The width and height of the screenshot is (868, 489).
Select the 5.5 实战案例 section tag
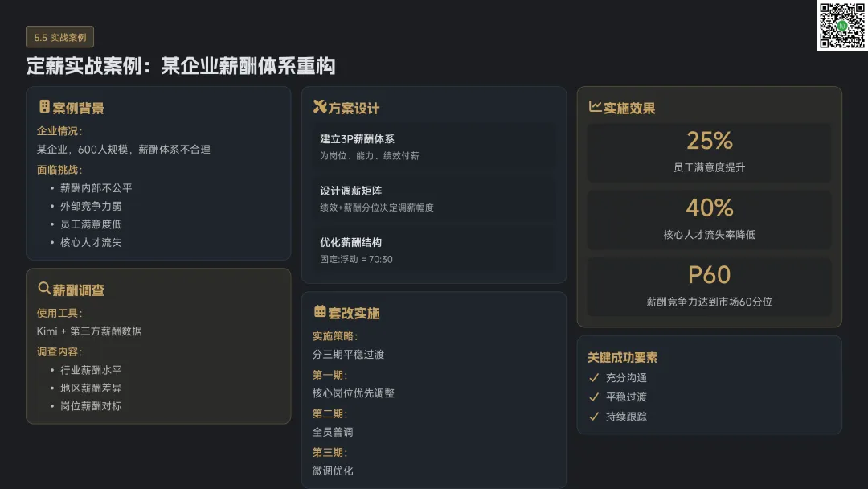(x=59, y=37)
